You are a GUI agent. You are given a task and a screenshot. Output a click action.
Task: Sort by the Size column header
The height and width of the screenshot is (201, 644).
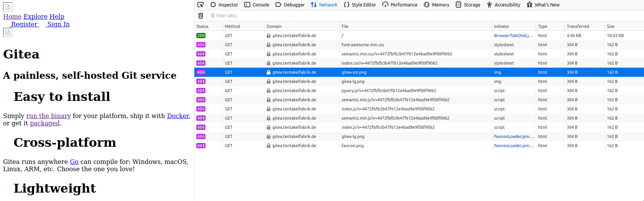tap(624, 26)
